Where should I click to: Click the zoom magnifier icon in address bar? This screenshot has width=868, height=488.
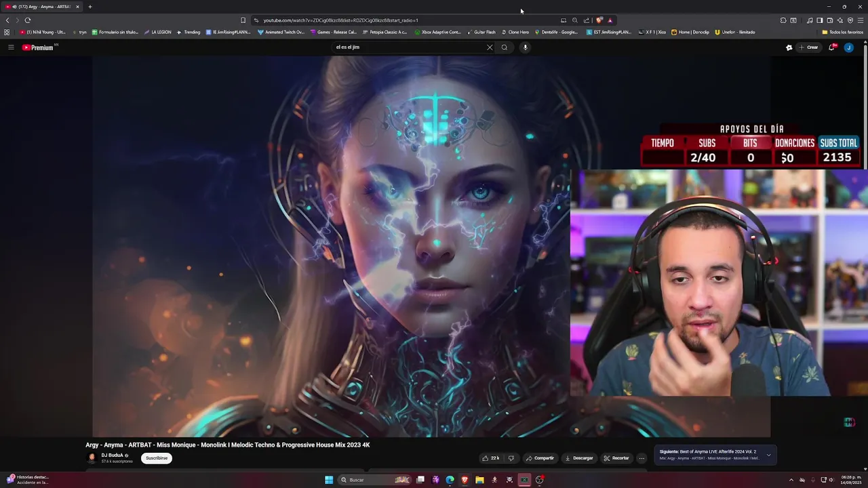(575, 20)
